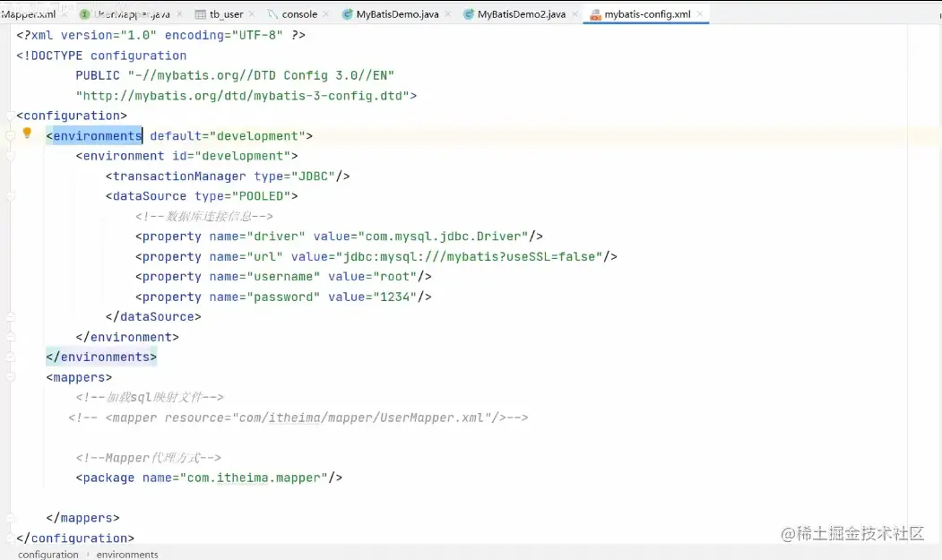Screen dimensions: 942x560
Task: Click the MyBatisDemo.java class icon
Action: (347, 13)
